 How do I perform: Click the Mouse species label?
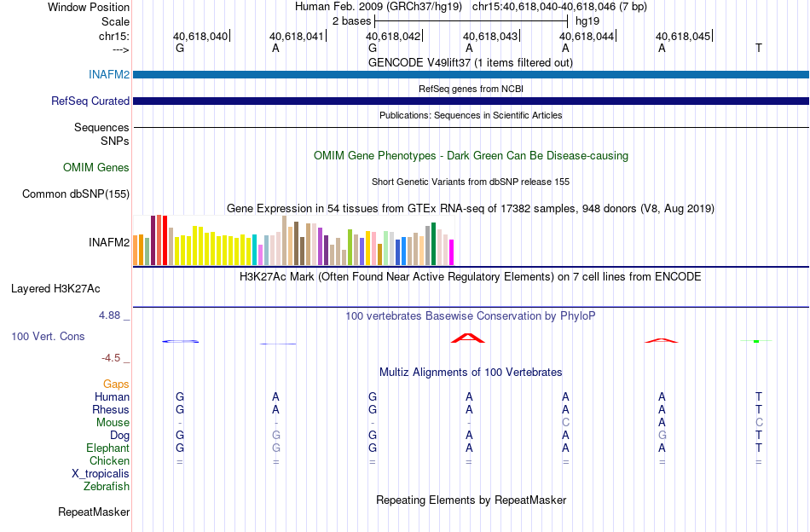(x=113, y=423)
